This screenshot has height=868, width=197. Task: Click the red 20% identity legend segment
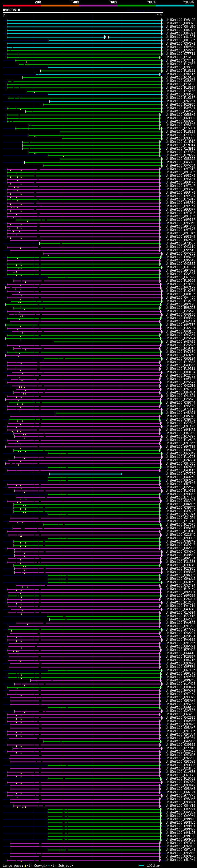click(x=22, y=6)
